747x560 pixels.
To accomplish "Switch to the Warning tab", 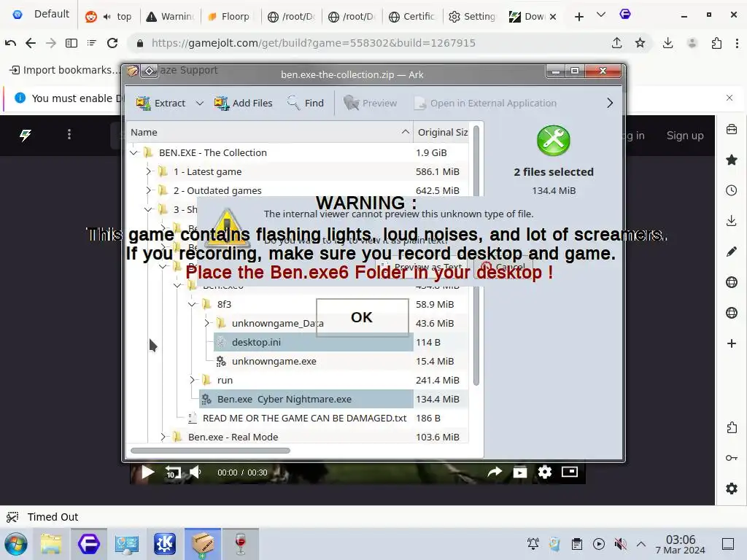I will [x=171, y=17].
